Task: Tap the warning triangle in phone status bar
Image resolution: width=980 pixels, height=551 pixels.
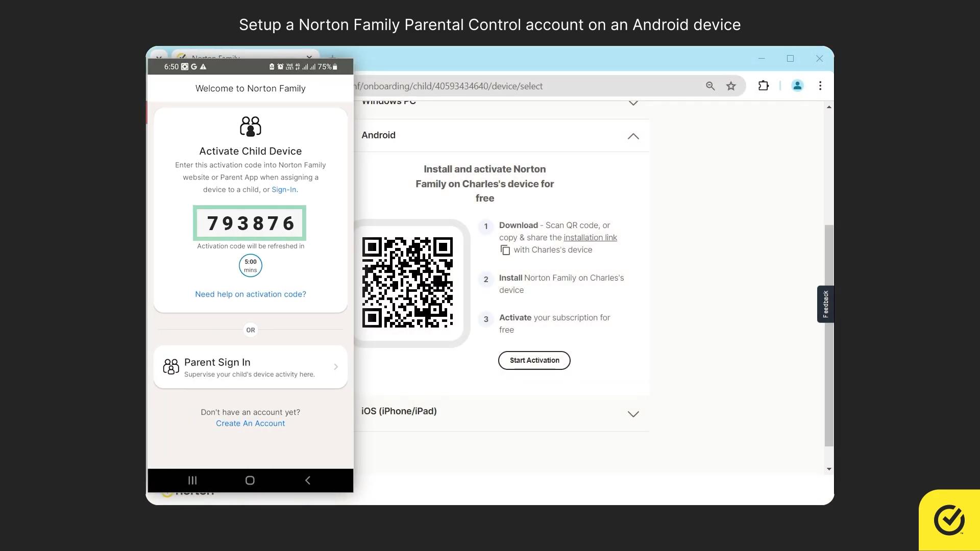Action: click(203, 67)
